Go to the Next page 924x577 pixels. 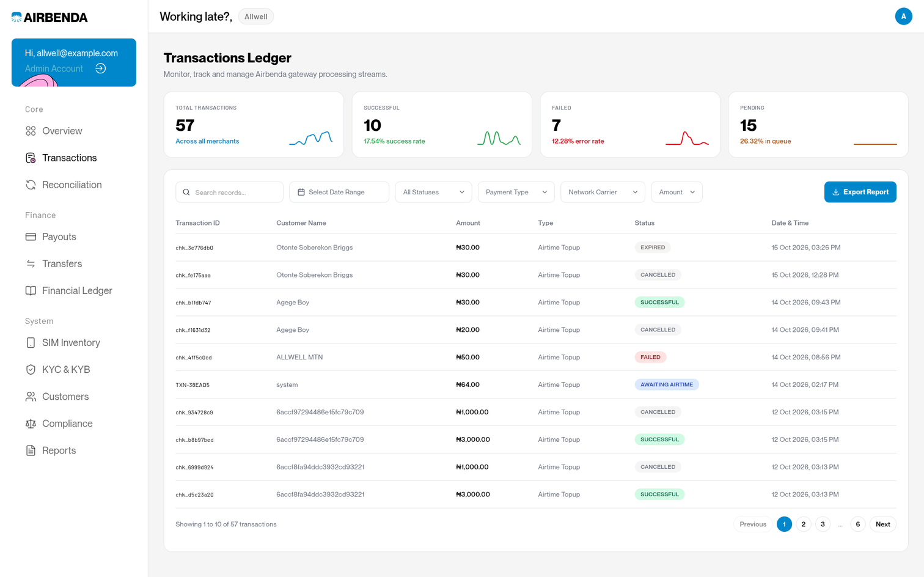(x=883, y=524)
